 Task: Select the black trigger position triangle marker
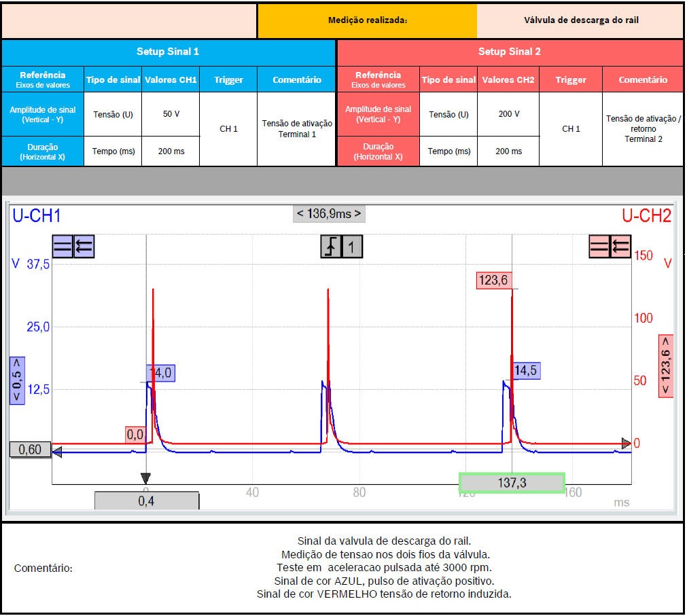[145, 477]
